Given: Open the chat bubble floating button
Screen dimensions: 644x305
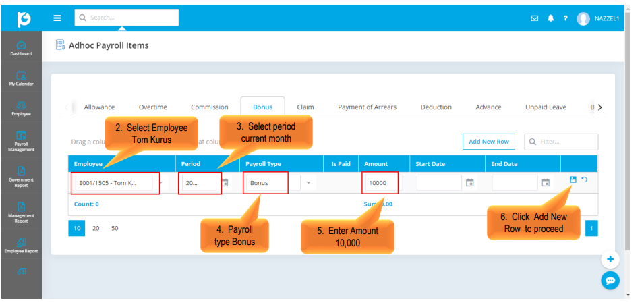Looking at the screenshot, I should [610, 281].
